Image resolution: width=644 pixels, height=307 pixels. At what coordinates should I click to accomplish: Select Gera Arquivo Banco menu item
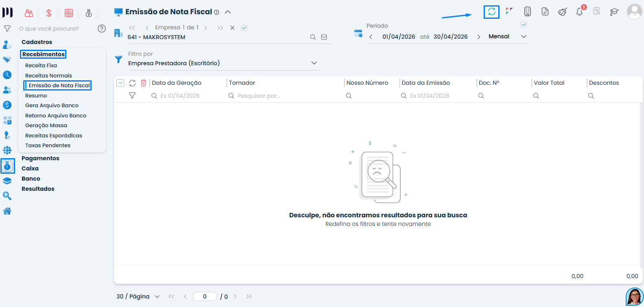pyautogui.click(x=52, y=105)
